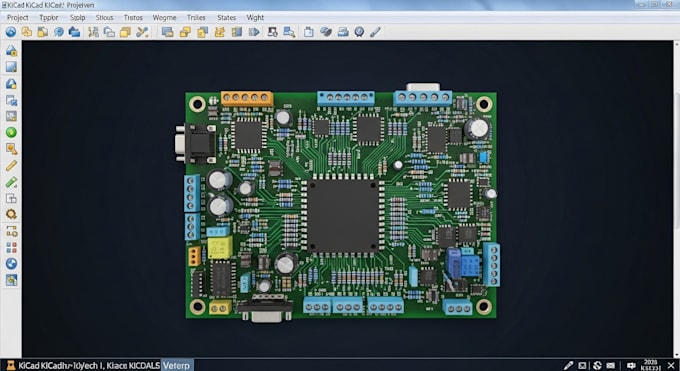Click the overlapping squares outline sidebar icon
This screenshot has height=371, width=680.
point(11,198)
